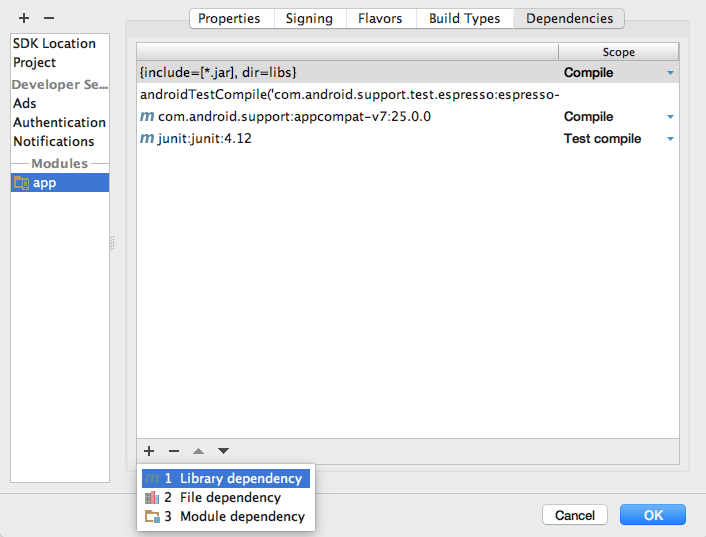Move dependency down with arrow icon

[223, 452]
